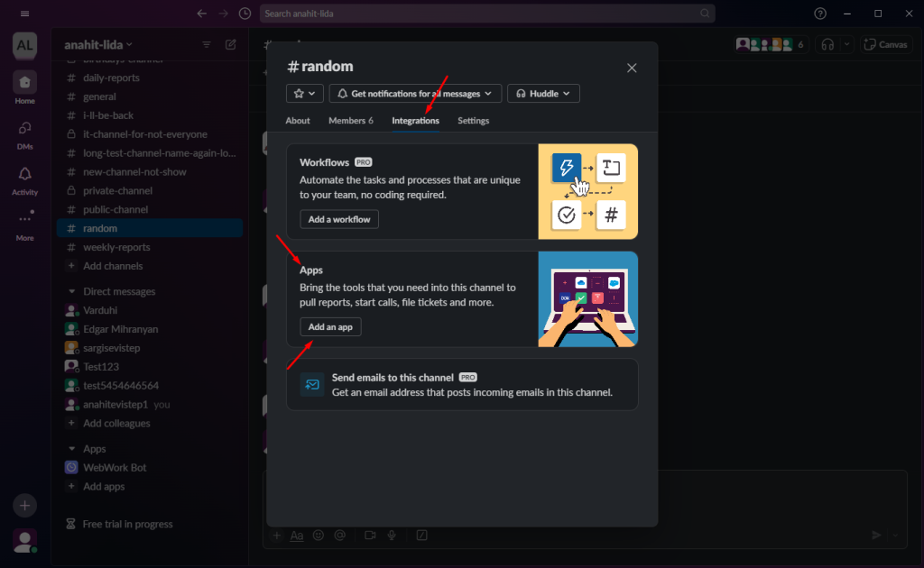The height and width of the screenshot is (568, 924).
Task: Open Send emails to this channel
Action: [462, 384]
